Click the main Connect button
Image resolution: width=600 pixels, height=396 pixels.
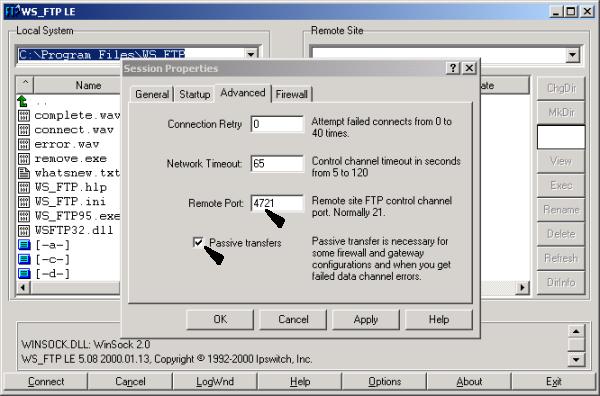(46, 381)
